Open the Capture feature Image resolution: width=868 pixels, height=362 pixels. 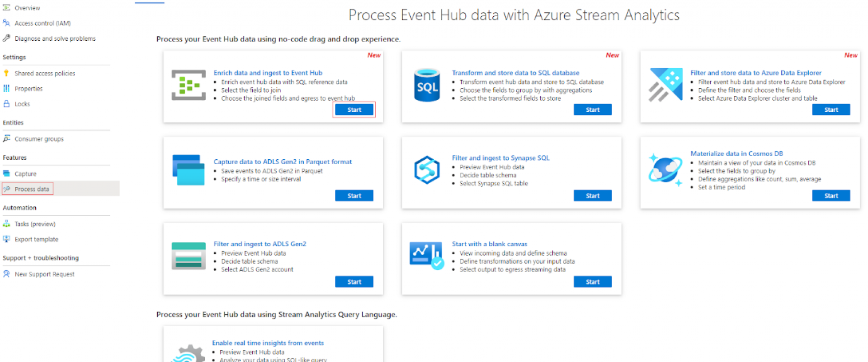(x=25, y=174)
